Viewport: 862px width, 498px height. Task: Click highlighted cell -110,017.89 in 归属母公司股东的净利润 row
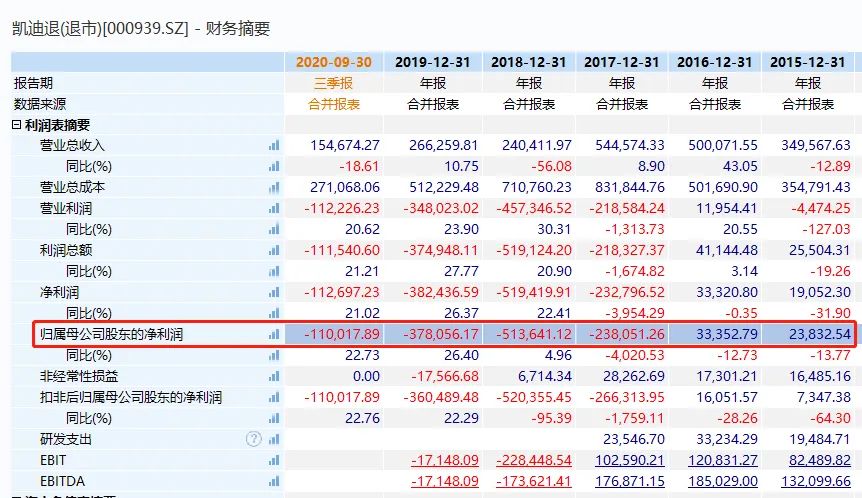coord(342,334)
